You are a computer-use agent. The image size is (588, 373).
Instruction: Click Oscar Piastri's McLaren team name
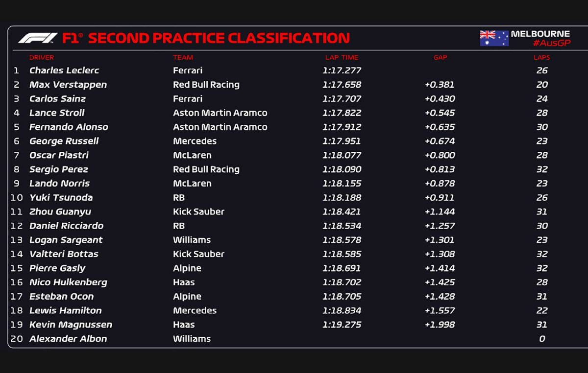pos(192,155)
